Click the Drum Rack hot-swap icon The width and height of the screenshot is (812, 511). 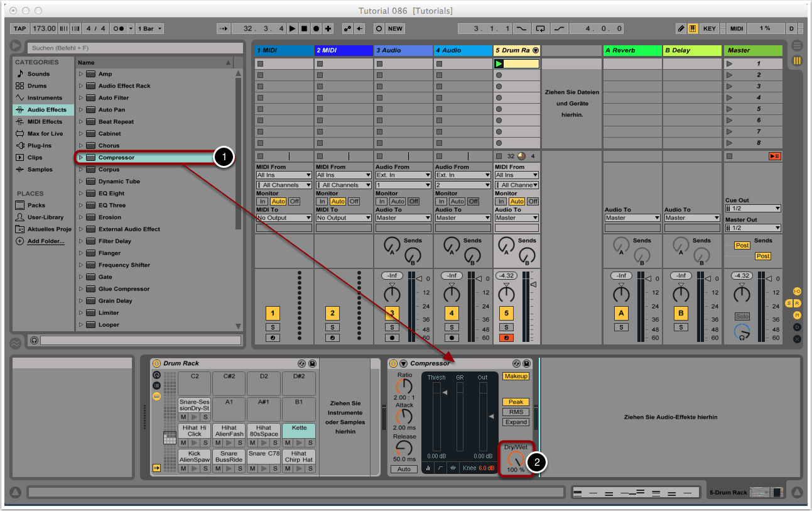point(301,363)
